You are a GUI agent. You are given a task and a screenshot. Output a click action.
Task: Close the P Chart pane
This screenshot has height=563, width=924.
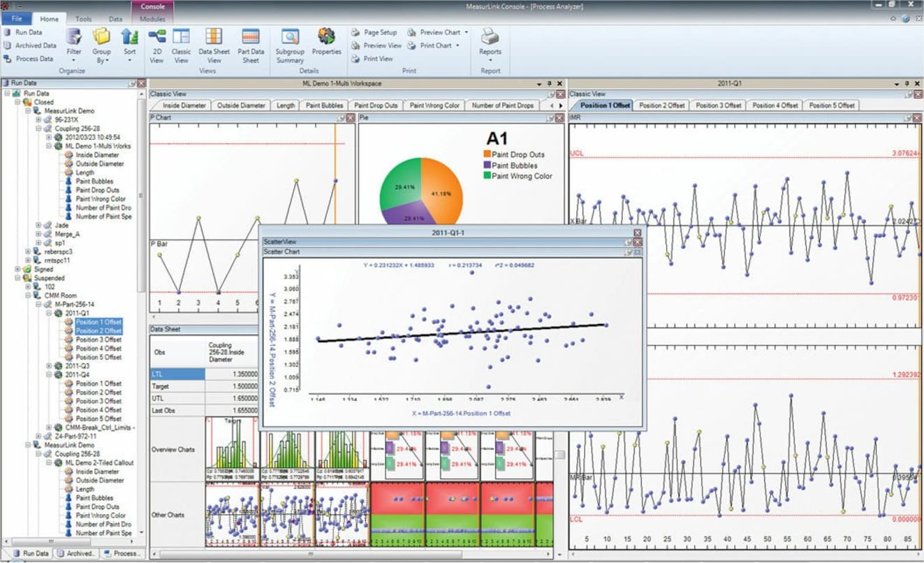351,118
